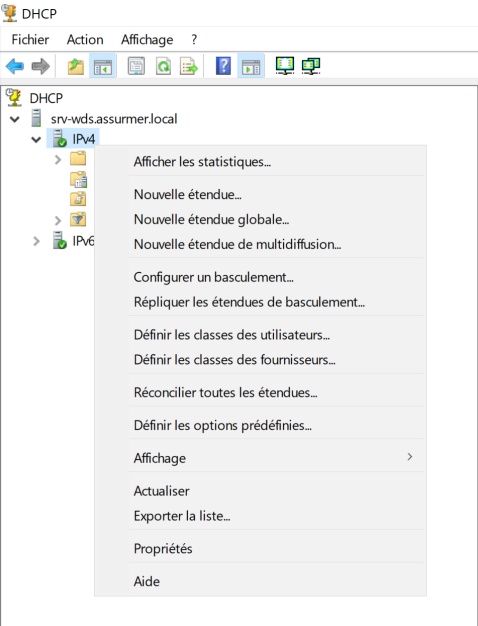Click the Export list toolbar icon
The width and height of the screenshot is (478, 626).
pyautogui.click(x=189, y=66)
